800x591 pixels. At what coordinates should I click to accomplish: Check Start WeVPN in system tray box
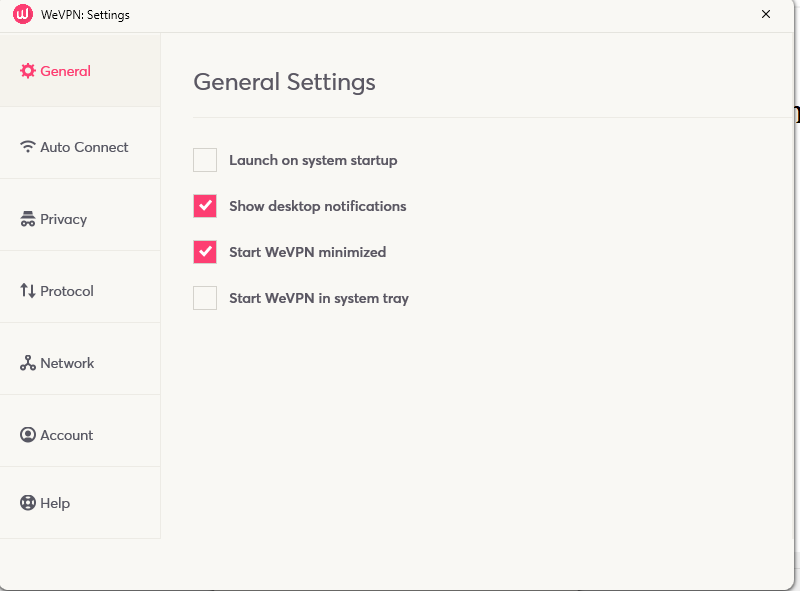[205, 298]
